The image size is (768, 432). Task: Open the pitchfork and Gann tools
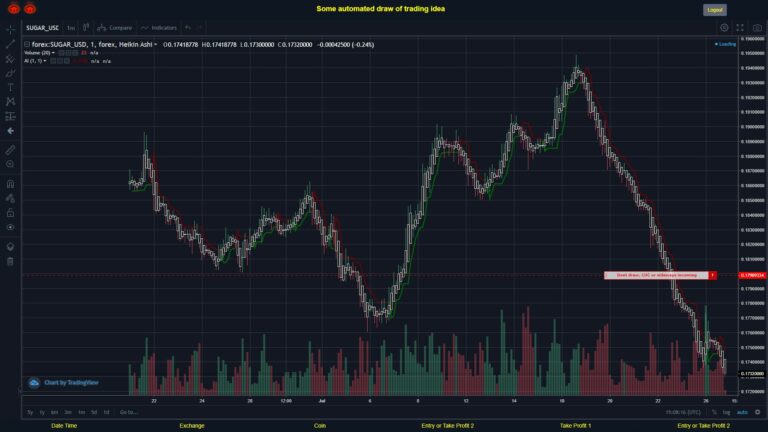[10, 59]
